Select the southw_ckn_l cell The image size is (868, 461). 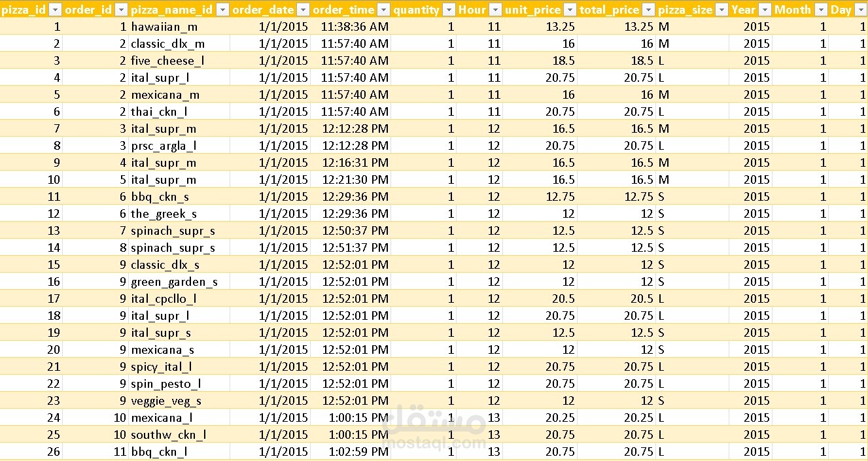(x=169, y=435)
